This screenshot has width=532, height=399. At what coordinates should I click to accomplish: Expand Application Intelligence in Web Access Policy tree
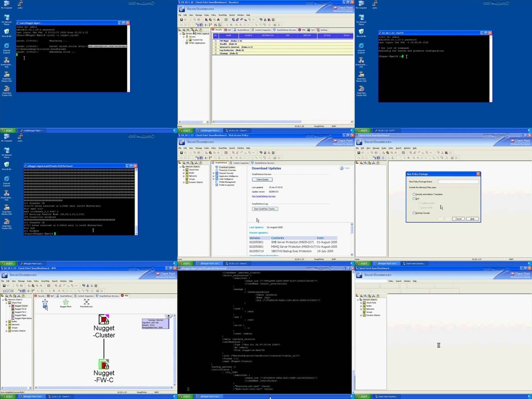pos(213,176)
